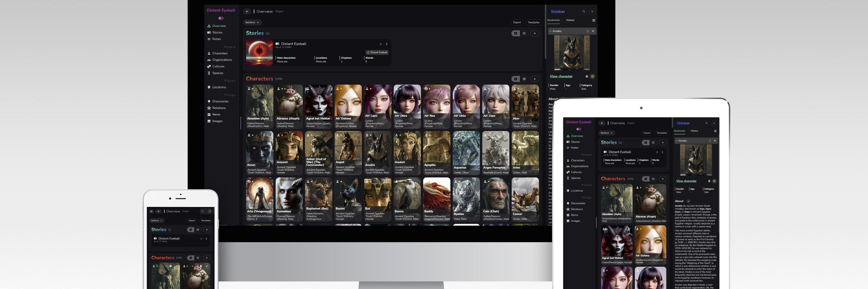868x289 pixels.
Task: Toggle the theme switch under Distant Eyeball on desktop
Action: pos(221,18)
